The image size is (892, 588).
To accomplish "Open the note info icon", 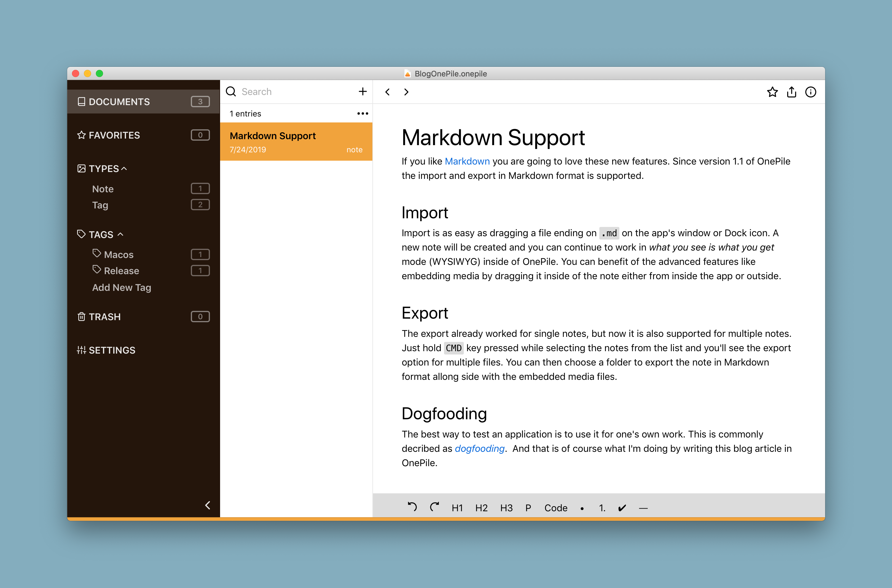I will (810, 92).
